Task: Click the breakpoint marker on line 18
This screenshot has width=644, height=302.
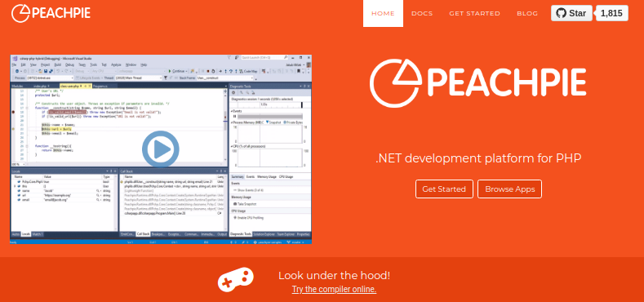Action: 13,112
